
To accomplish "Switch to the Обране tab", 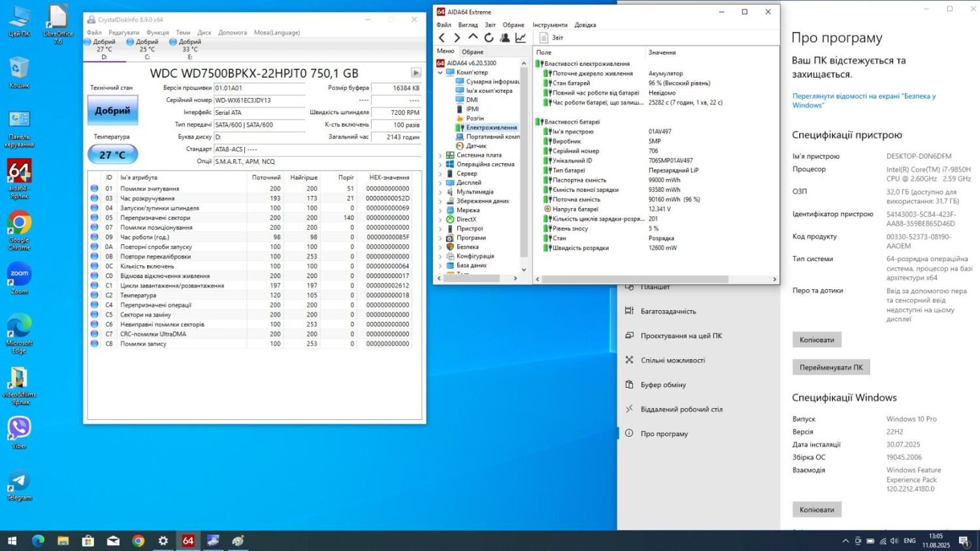I will 472,52.
